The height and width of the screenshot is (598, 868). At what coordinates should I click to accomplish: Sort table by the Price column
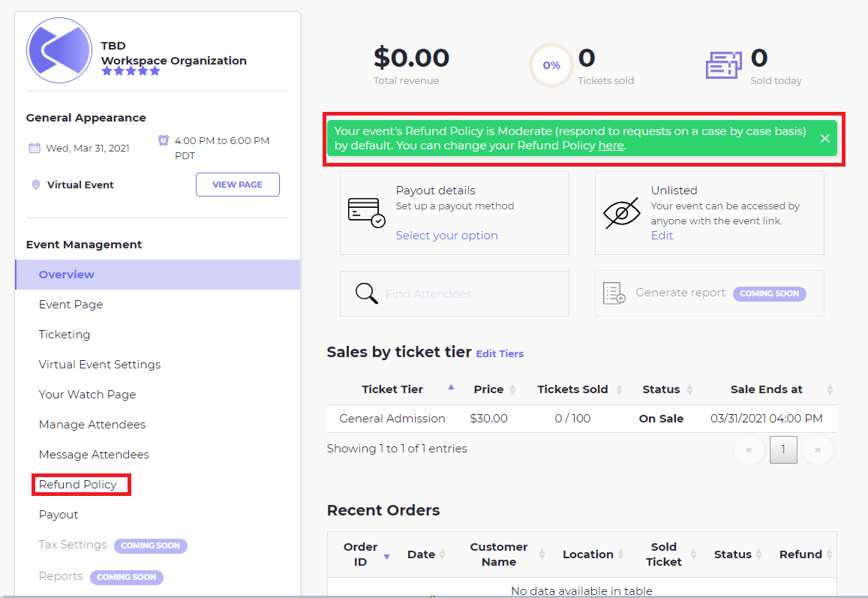point(488,389)
